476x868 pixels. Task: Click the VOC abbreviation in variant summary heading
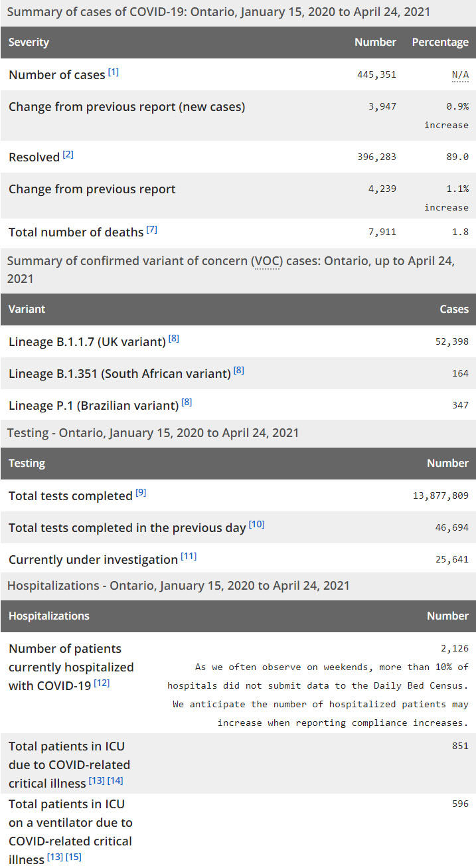pos(268,261)
